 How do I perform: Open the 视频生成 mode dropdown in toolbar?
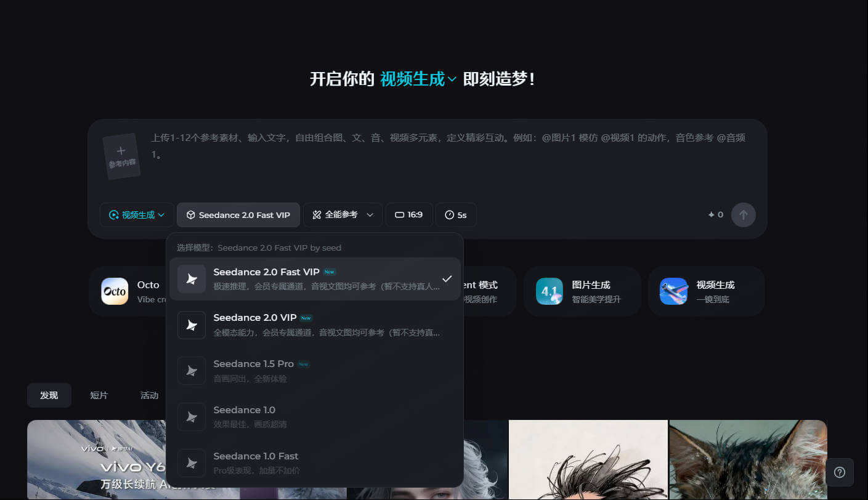(x=137, y=215)
